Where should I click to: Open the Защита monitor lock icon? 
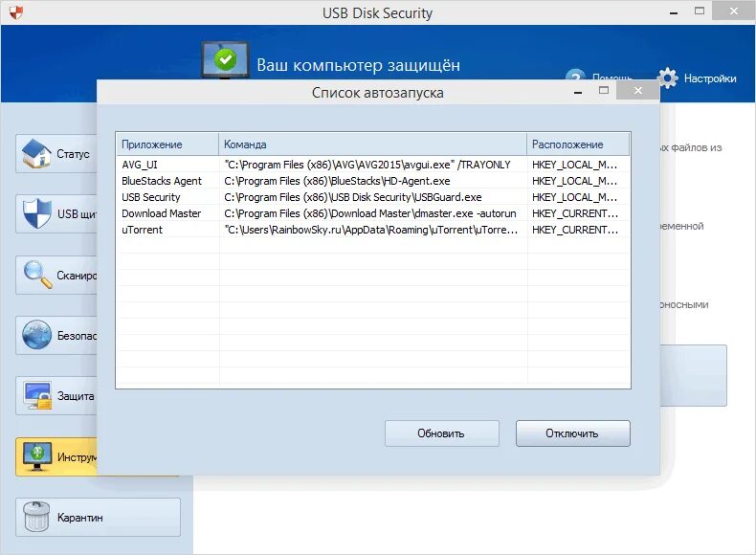[x=37, y=395]
